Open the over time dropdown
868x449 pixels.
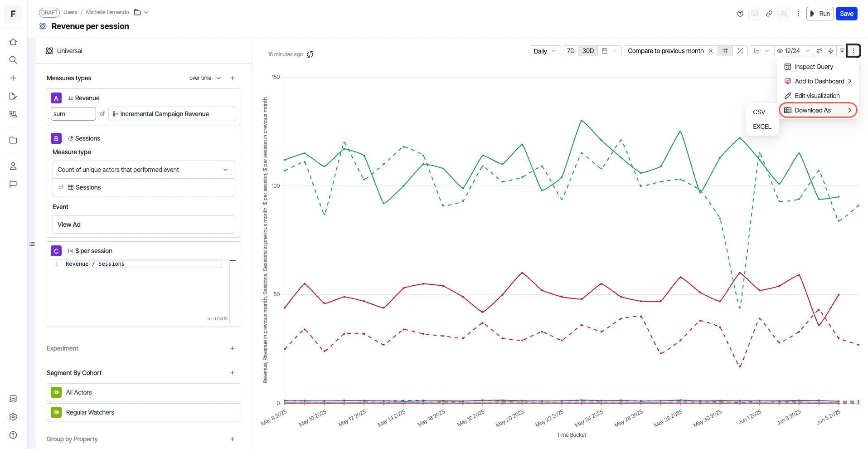(x=205, y=78)
